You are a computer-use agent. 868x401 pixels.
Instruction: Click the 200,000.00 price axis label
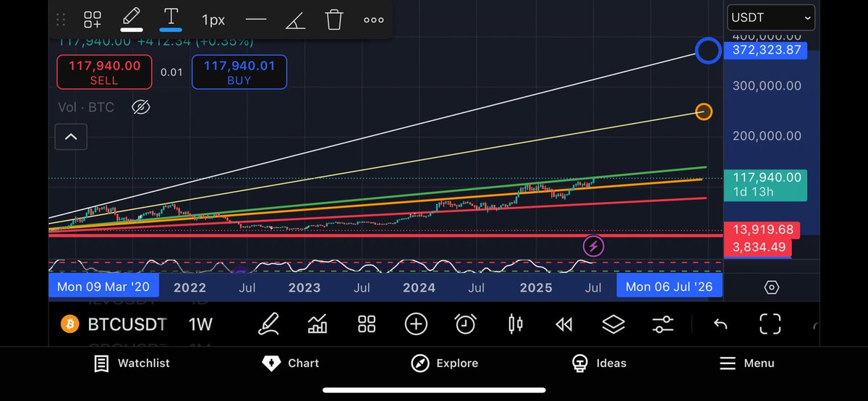[x=767, y=135]
